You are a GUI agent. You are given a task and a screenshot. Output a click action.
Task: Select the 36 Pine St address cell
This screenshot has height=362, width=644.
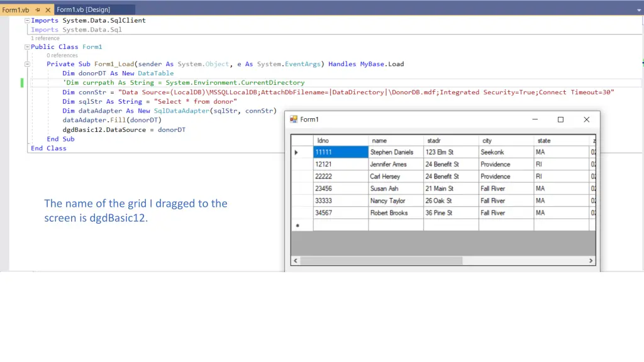[x=451, y=212]
